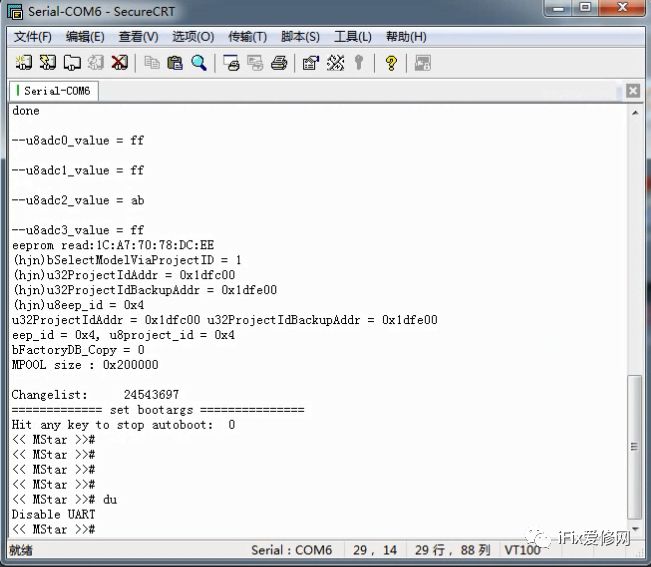Click the Disconnect session icon
Screen dimensions: 651x567
click(x=120, y=63)
